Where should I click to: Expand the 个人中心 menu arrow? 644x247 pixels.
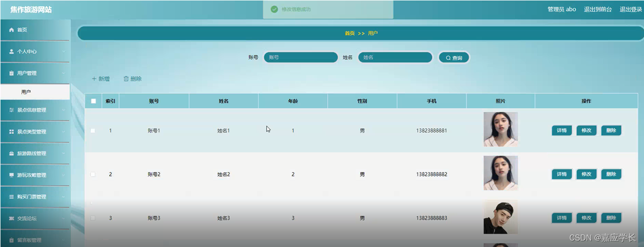pyautogui.click(x=63, y=52)
